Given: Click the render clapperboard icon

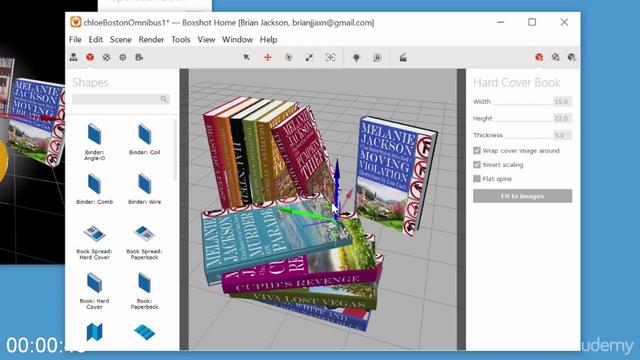Looking at the screenshot, I should pyautogui.click(x=403, y=58).
